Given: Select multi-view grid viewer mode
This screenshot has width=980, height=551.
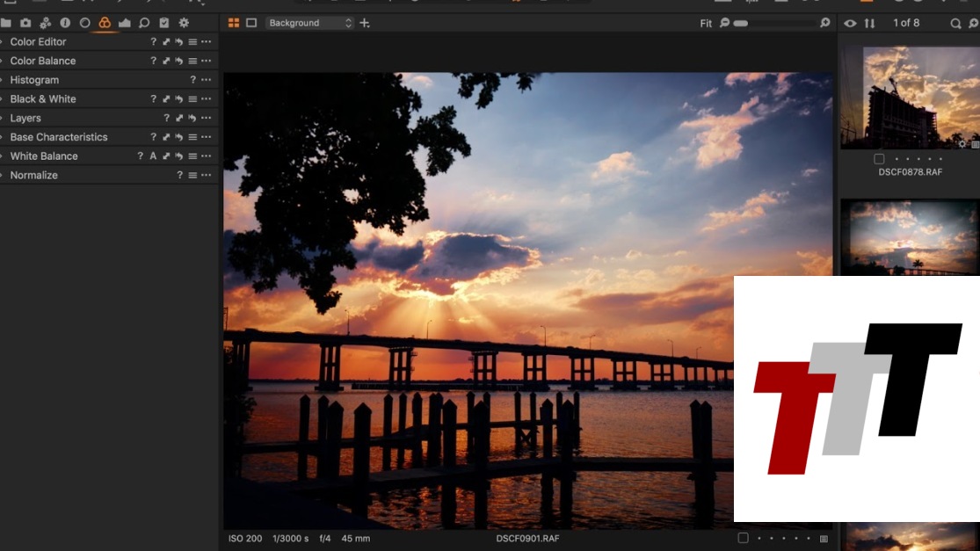Looking at the screenshot, I should [x=234, y=23].
